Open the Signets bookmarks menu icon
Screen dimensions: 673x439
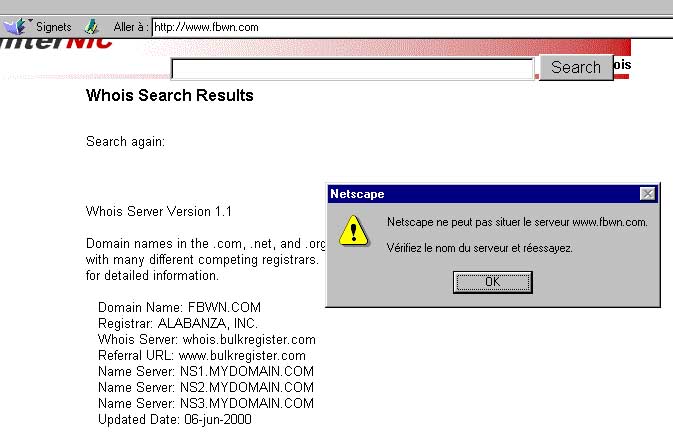[17, 27]
